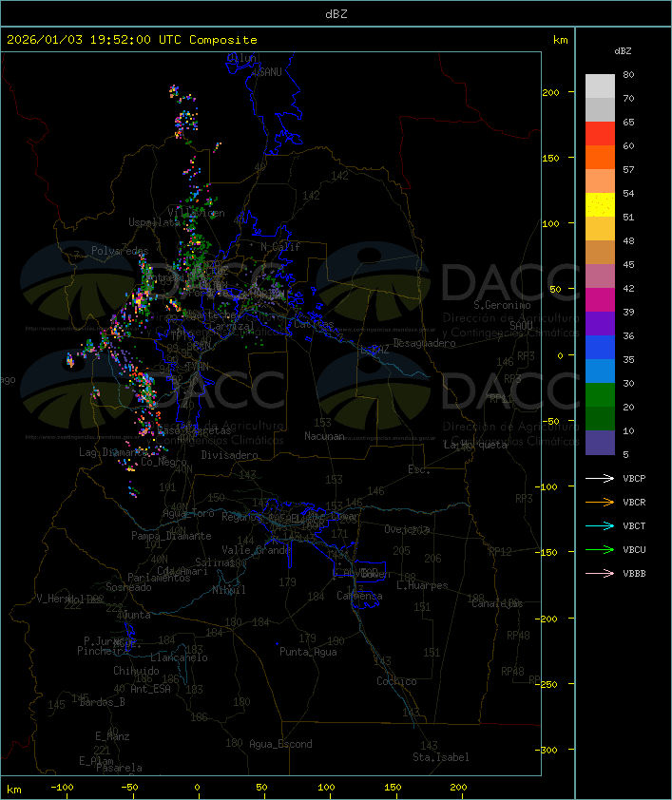Click the 200 km tick on right axis
The height and width of the screenshot is (800, 672).
550,92
